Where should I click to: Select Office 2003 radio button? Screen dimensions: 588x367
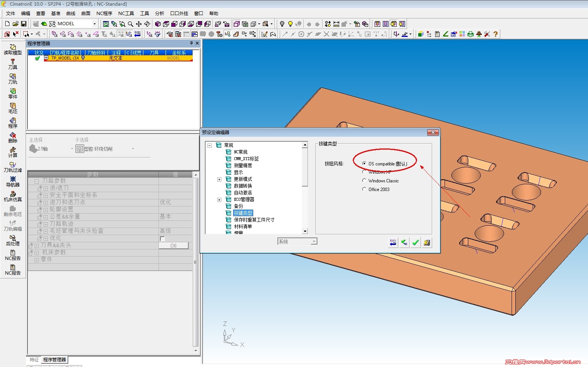click(x=364, y=190)
